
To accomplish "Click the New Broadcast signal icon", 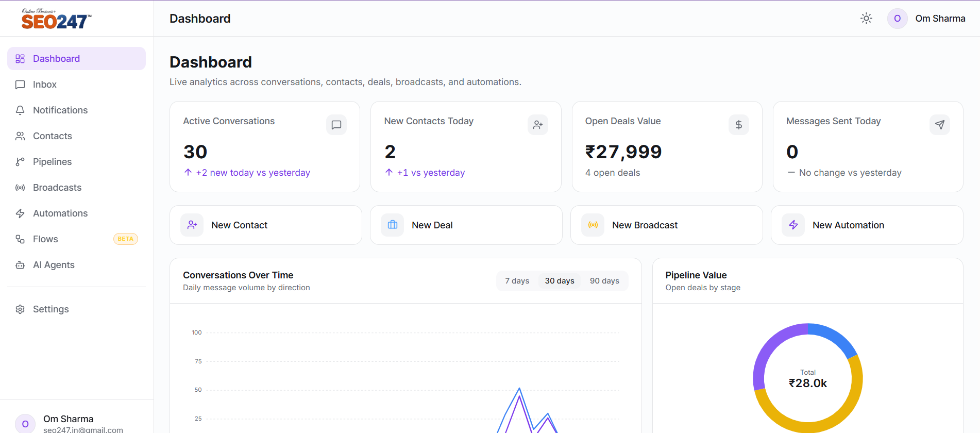I will coord(593,225).
